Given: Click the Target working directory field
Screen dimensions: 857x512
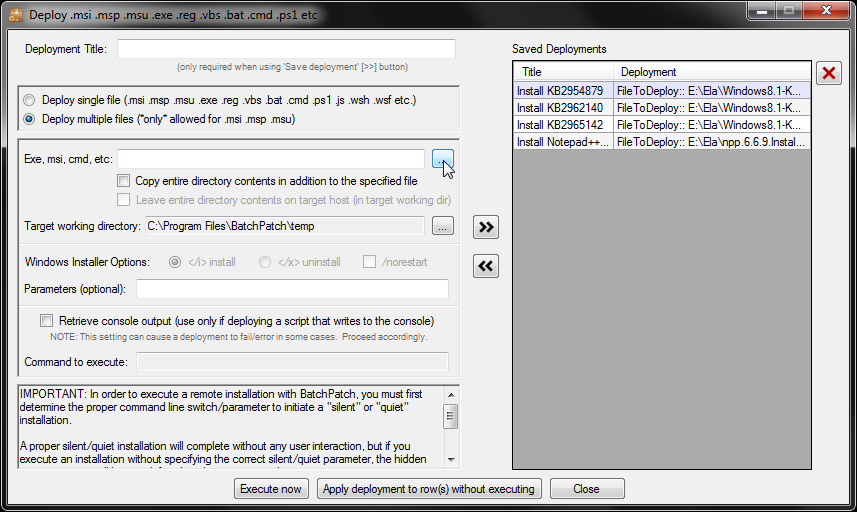Looking at the screenshot, I should click(284, 226).
